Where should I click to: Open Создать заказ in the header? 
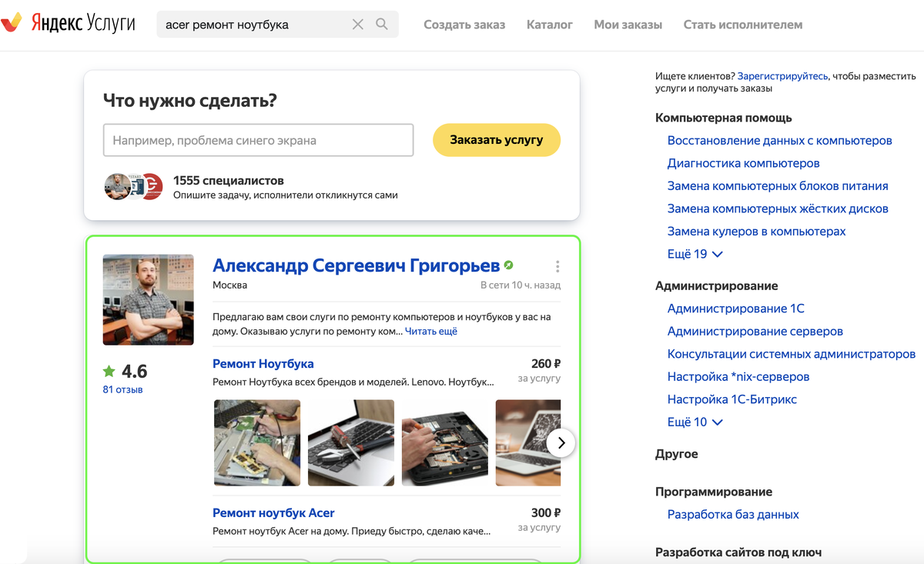[x=464, y=25]
